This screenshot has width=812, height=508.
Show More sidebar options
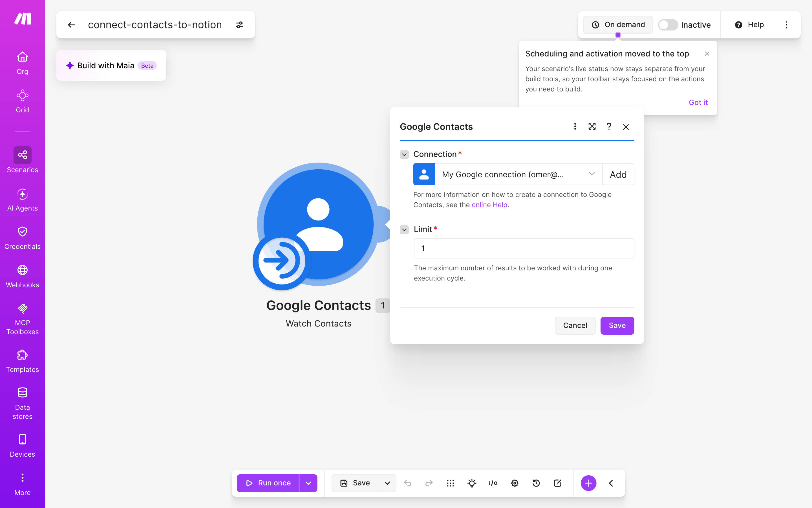click(23, 484)
